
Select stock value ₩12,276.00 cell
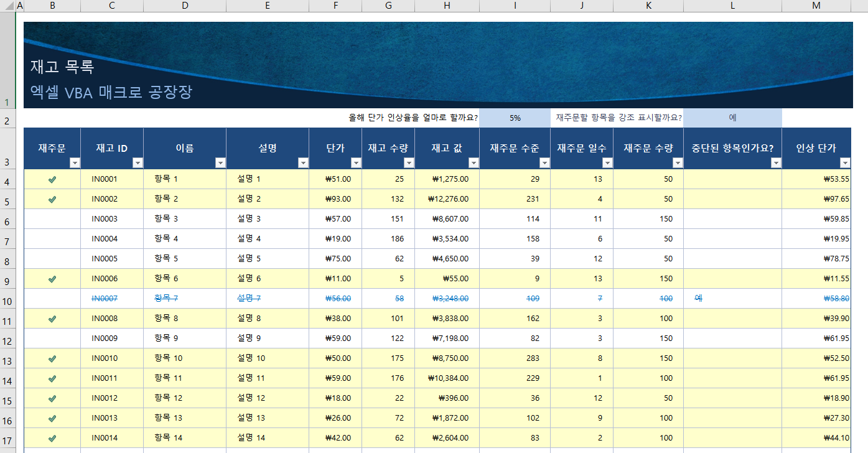[447, 199]
